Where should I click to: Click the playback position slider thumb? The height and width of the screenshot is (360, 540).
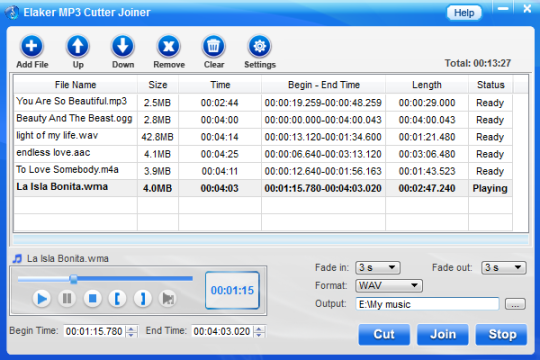point(73,279)
